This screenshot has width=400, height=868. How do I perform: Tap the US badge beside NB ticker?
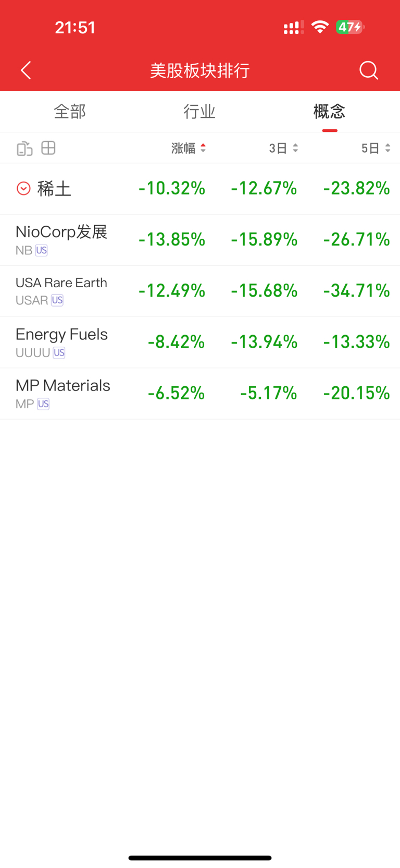(42, 251)
